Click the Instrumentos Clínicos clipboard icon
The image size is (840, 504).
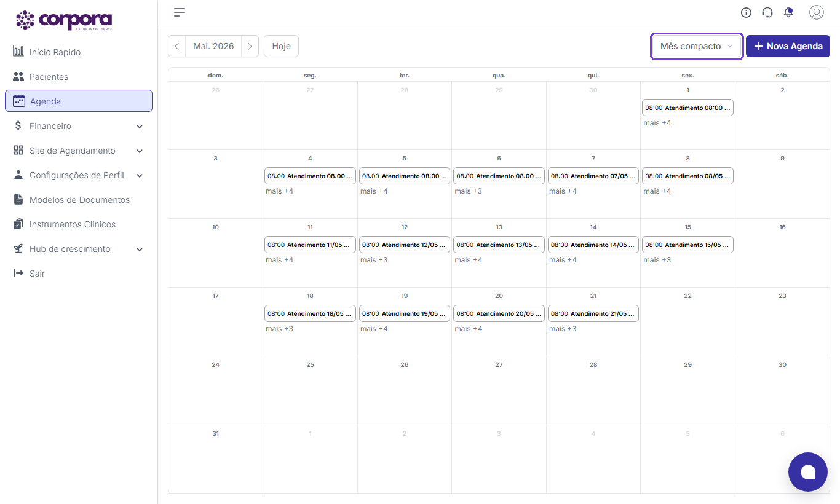point(18,224)
